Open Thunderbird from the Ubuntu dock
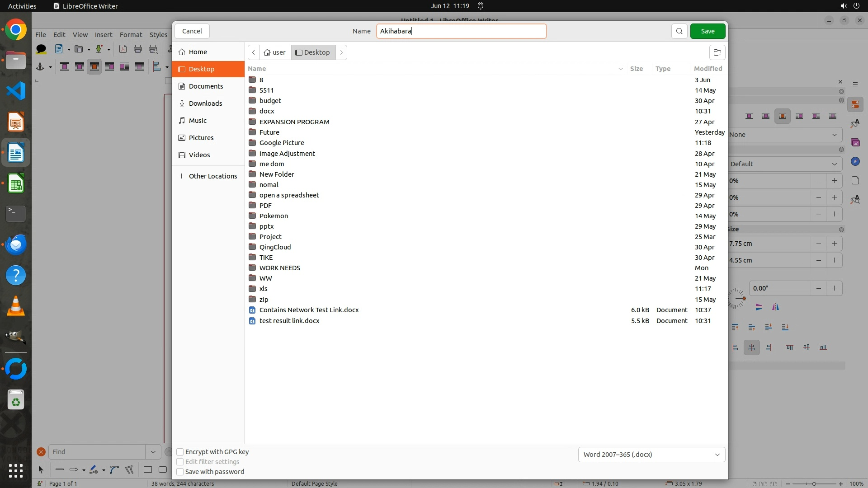Viewport: 868px width, 488px height. tap(16, 245)
